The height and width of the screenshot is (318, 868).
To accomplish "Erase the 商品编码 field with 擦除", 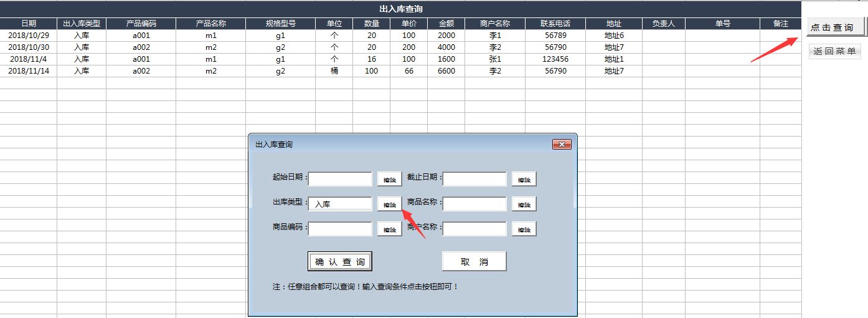I will (390, 229).
